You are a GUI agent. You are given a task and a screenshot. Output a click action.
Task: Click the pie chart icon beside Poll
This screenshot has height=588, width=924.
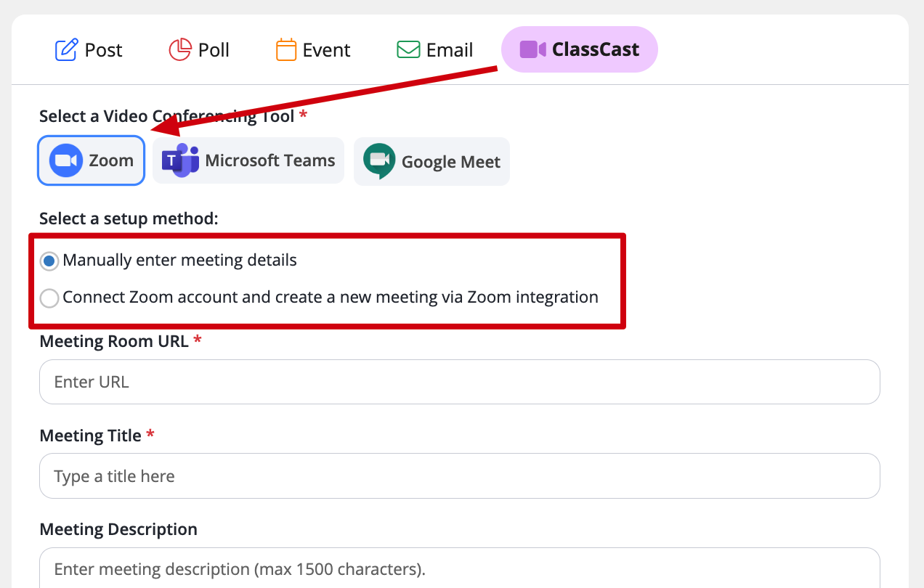pyautogui.click(x=179, y=50)
